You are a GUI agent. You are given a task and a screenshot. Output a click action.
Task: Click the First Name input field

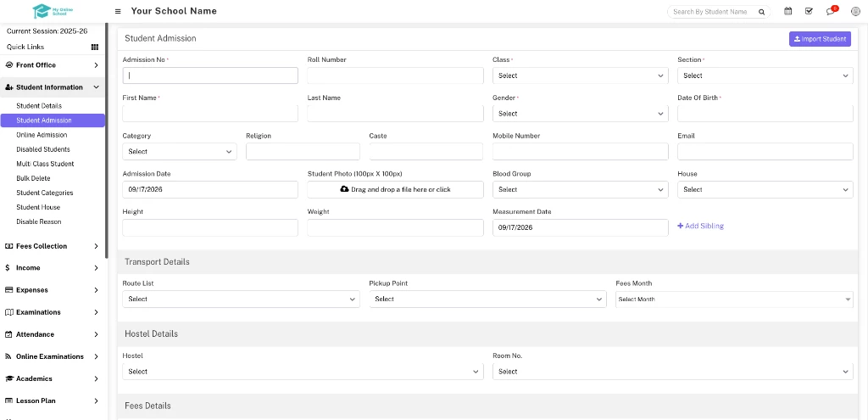pyautogui.click(x=210, y=114)
